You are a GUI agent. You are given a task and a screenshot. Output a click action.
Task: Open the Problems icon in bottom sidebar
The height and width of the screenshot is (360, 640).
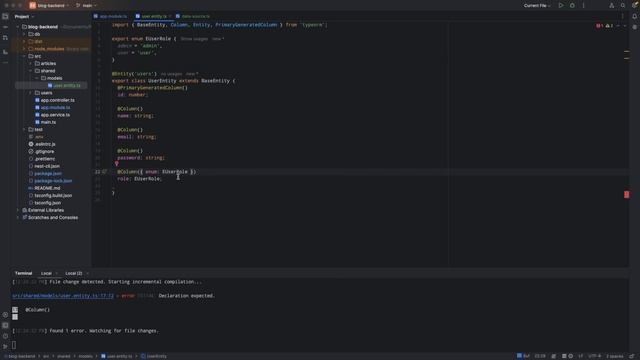5,336
